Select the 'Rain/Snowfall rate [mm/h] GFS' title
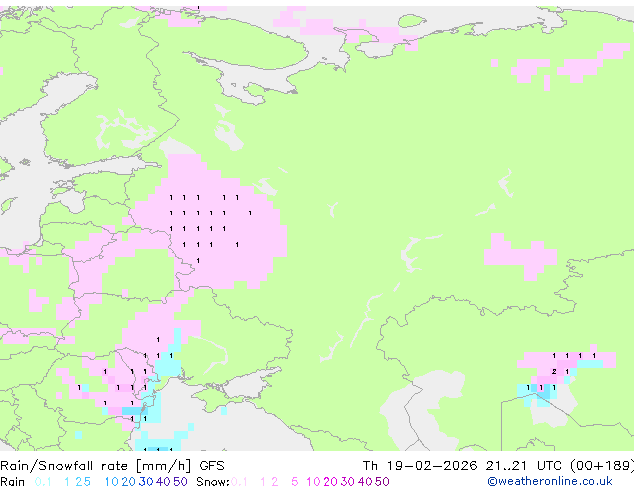The height and width of the screenshot is (490, 634). coord(112,466)
